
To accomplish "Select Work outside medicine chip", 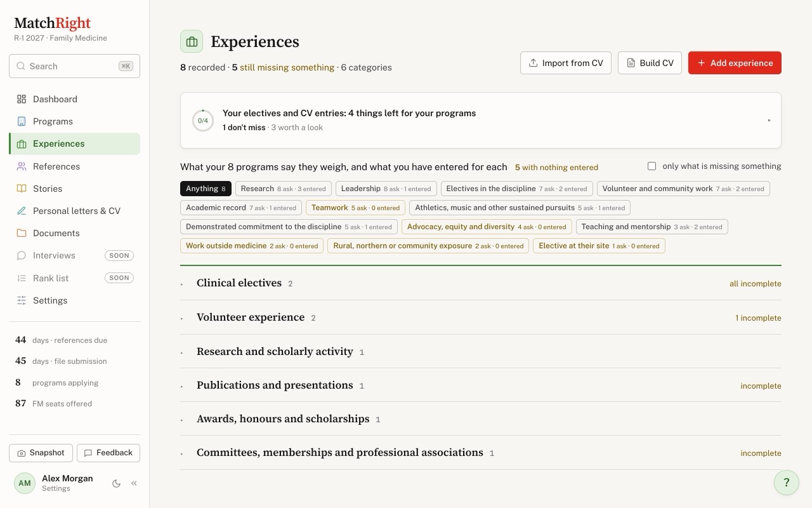I will pyautogui.click(x=252, y=246).
